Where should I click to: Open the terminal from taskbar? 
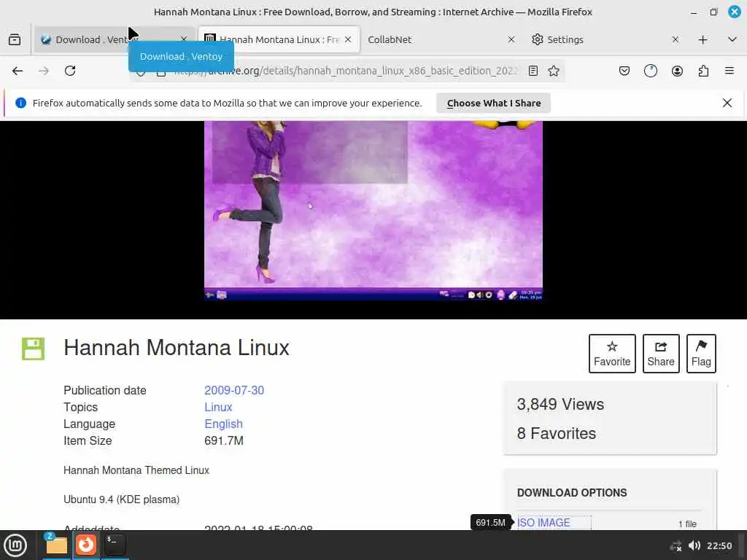pos(115,545)
